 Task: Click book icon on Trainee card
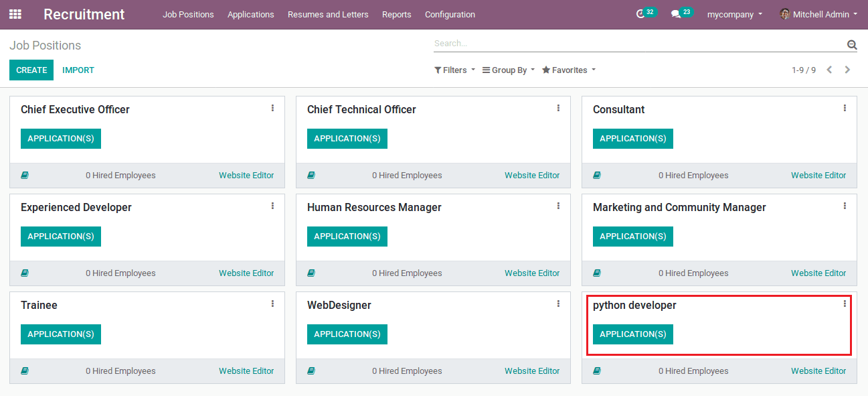tap(25, 371)
